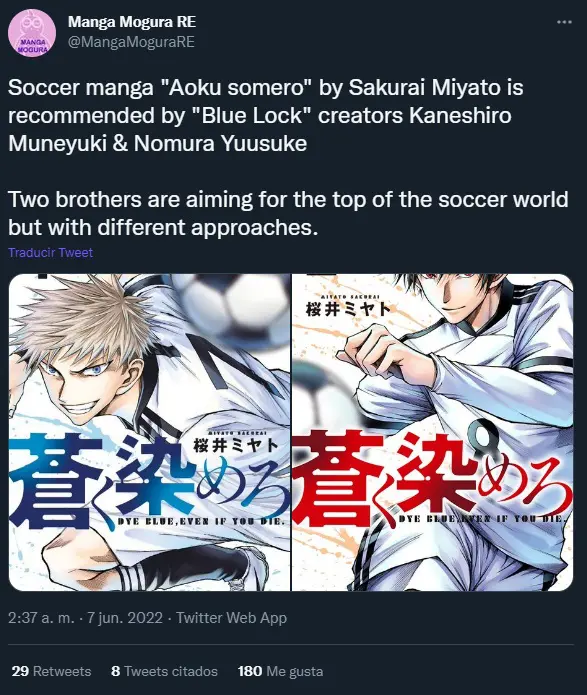
Task: View the 180 Me gusta list
Action: pyautogui.click(x=280, y=671)
